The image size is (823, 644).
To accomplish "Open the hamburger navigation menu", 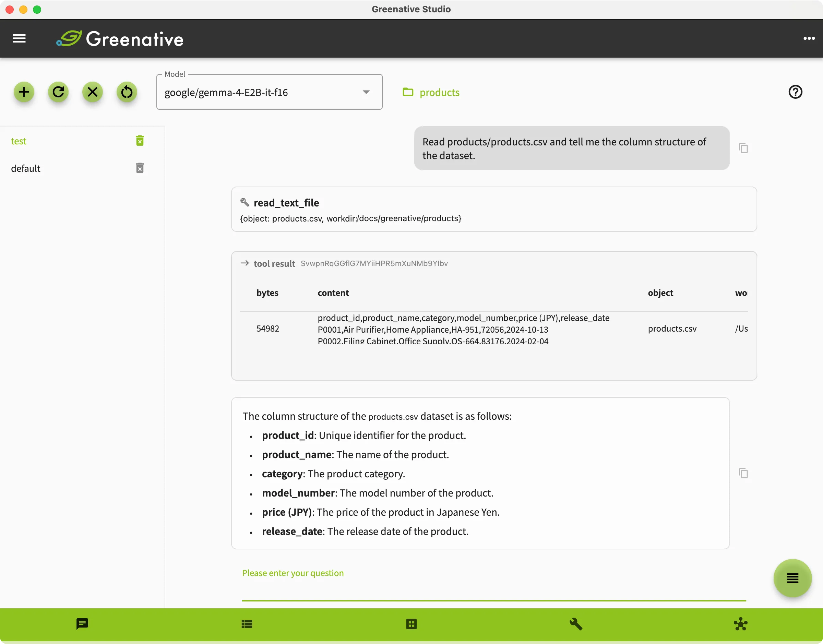I will (x=19, y=38).
